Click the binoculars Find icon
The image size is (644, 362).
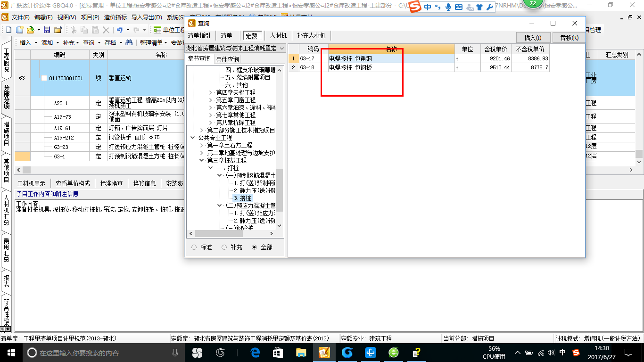(129, 42)
